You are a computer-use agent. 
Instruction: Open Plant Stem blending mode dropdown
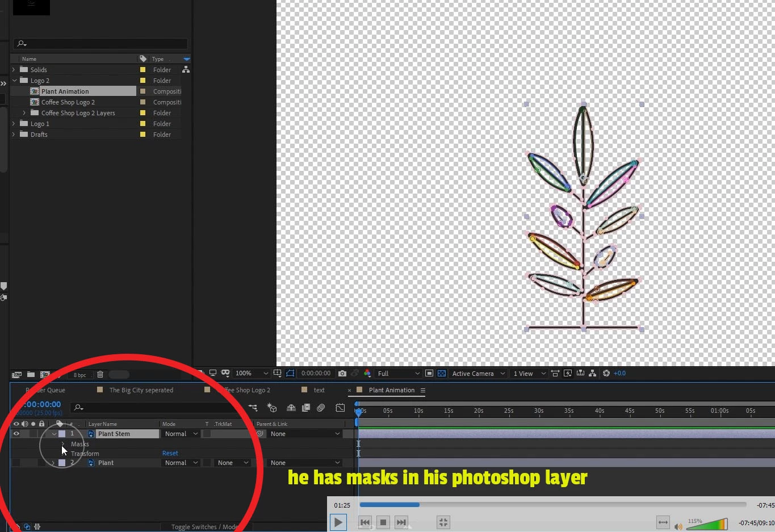click(181, 434)
